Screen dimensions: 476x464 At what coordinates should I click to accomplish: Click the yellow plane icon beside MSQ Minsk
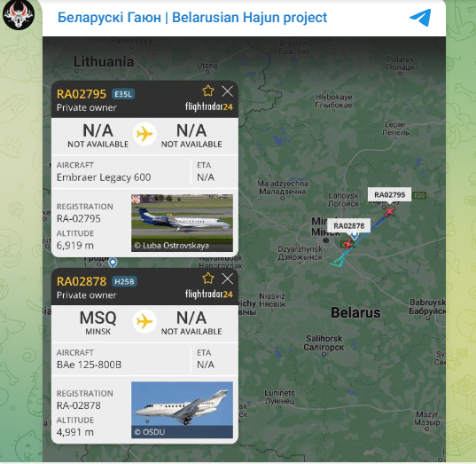point(144,321)
